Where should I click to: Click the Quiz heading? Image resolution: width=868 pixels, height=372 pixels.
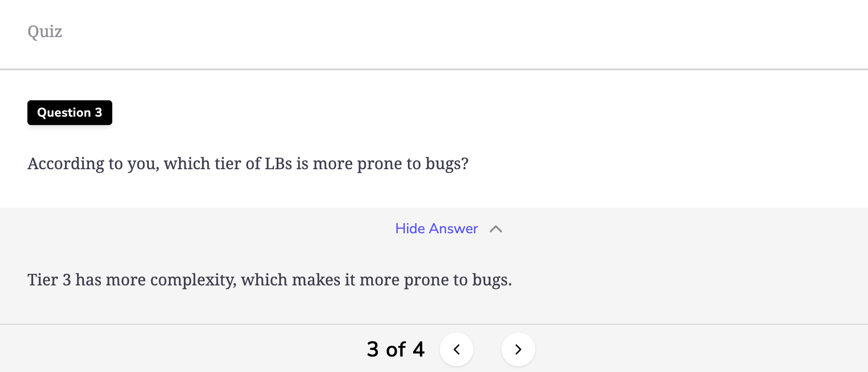(45, 32)
